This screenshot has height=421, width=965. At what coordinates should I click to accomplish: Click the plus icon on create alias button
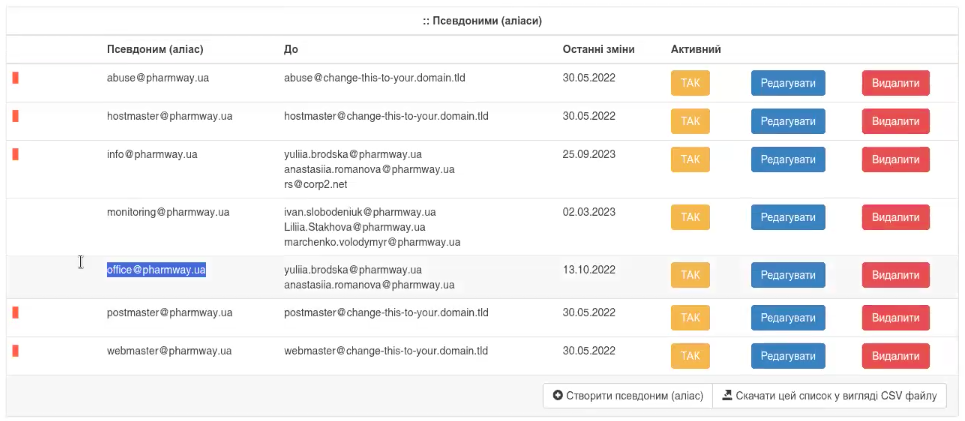coord(558,396)
